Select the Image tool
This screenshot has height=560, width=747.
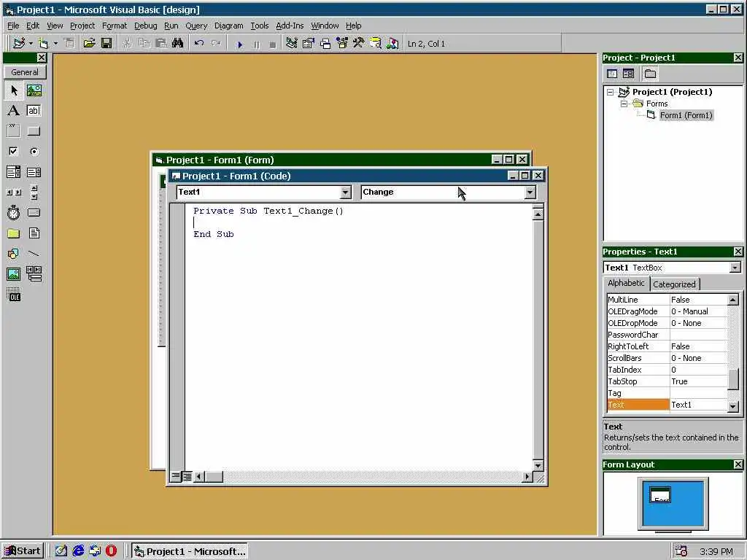point(14,274)
